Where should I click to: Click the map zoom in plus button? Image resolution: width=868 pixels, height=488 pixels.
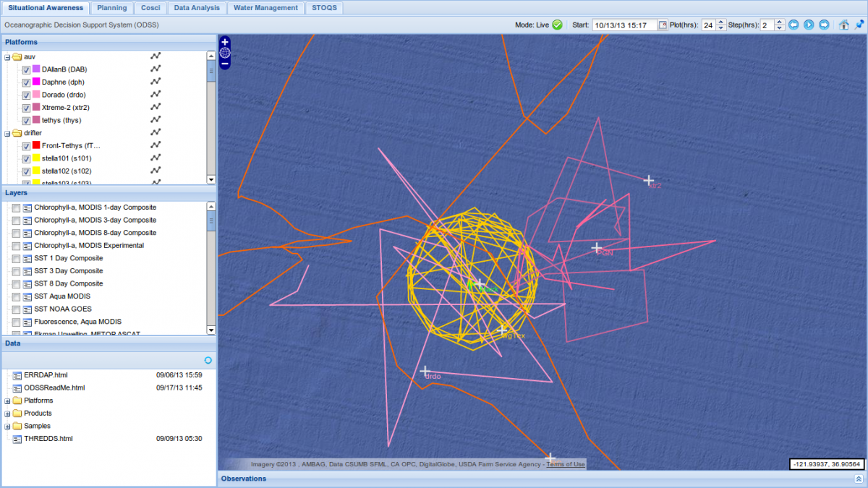(225, 42)
